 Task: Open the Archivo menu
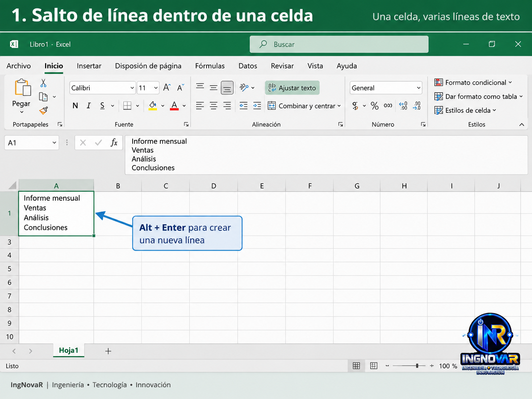pyautogui.click(x=19, y=66)
